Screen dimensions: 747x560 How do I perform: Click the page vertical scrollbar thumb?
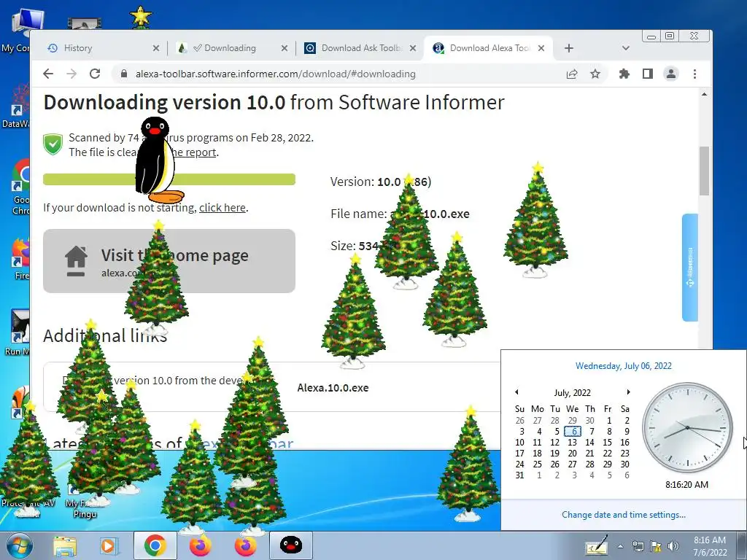point(704,171)
